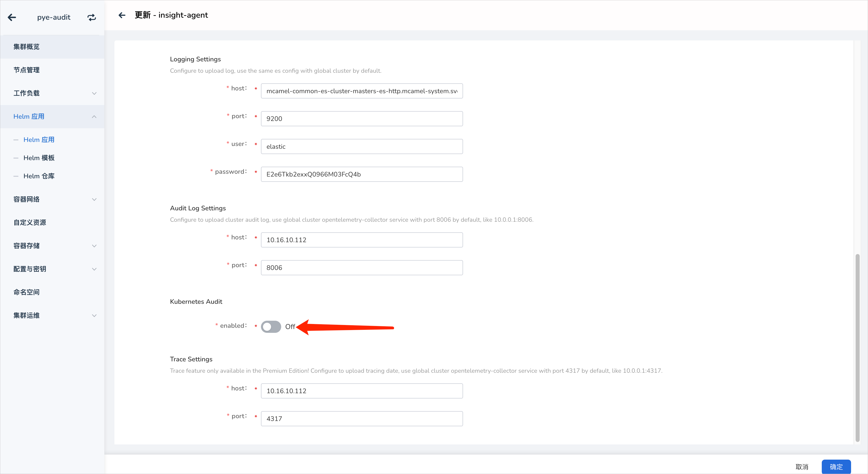Click the Trace Settings heading
The height and width of the screenshot is (474, 868).
click(x=191, y=359)
